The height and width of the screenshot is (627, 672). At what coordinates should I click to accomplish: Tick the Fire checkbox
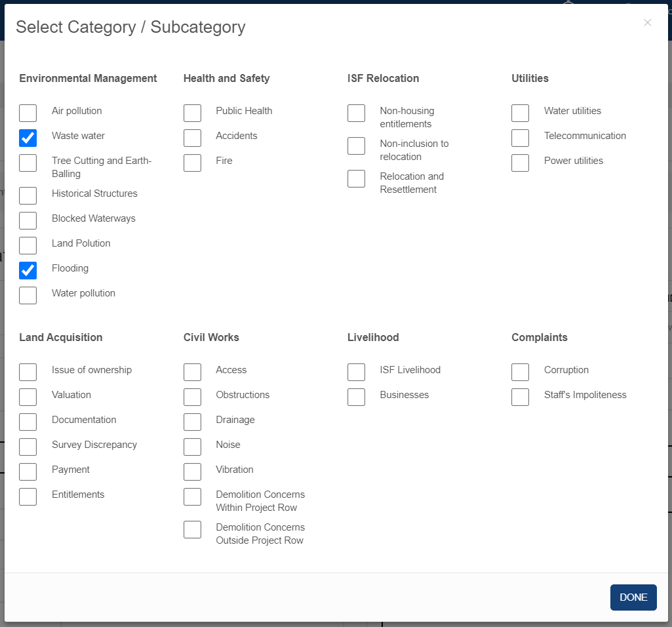[192, 163]
